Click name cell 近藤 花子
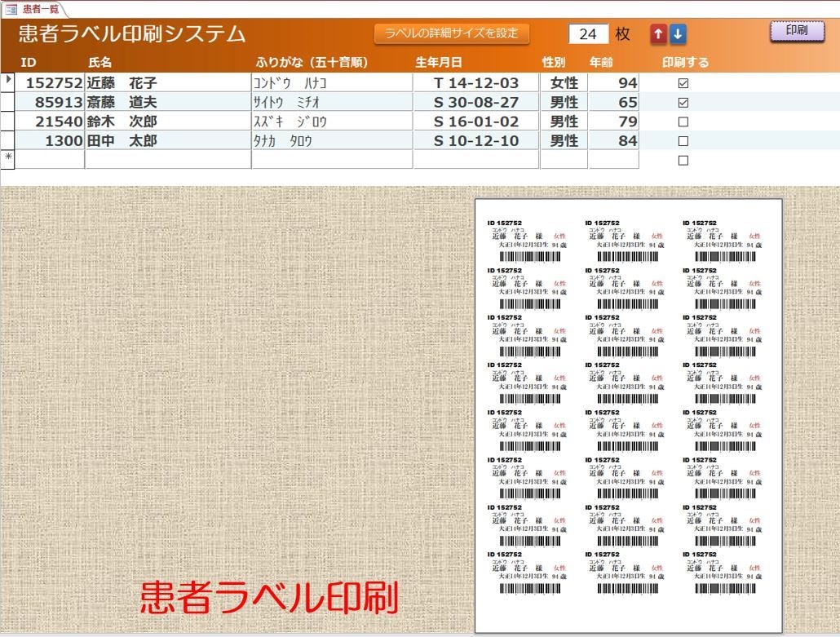This screenshot has height=637, width=840. point(168,82)
